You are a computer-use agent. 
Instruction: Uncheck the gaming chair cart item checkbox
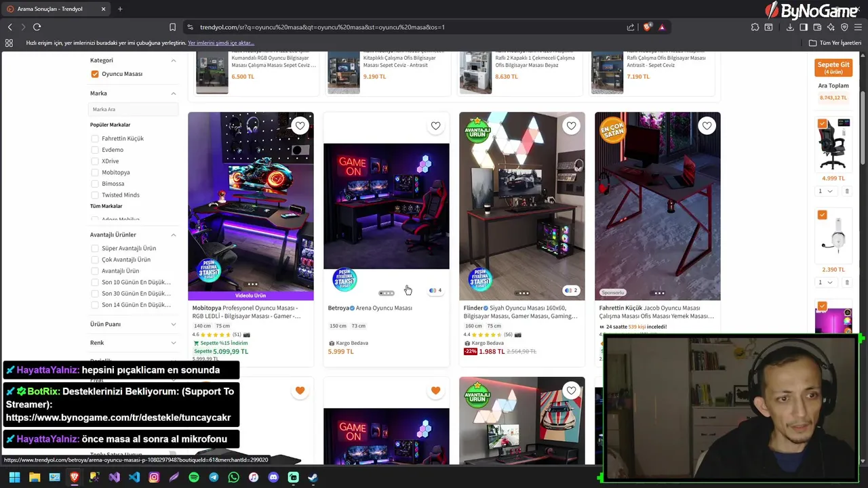pyautogui.click(x=822, y=124)
